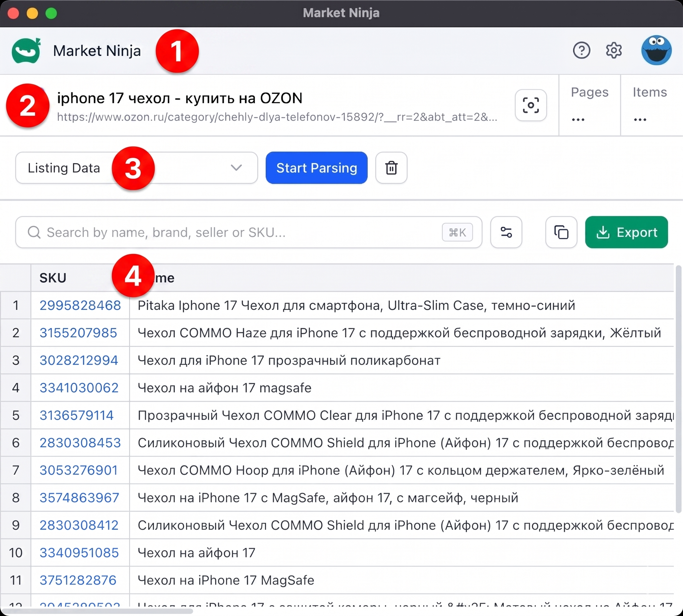683x616 pixels.
Task: Open SKU link 3155207985
Action: click(78, 333)
